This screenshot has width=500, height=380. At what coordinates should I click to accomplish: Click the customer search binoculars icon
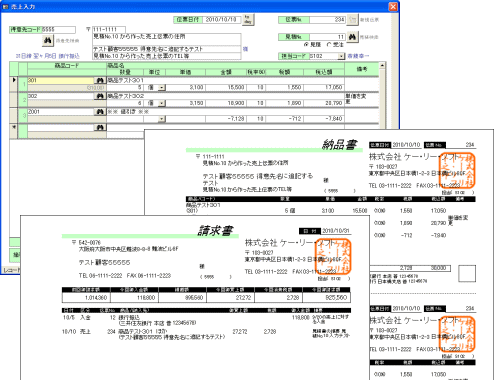pos(48,41)
